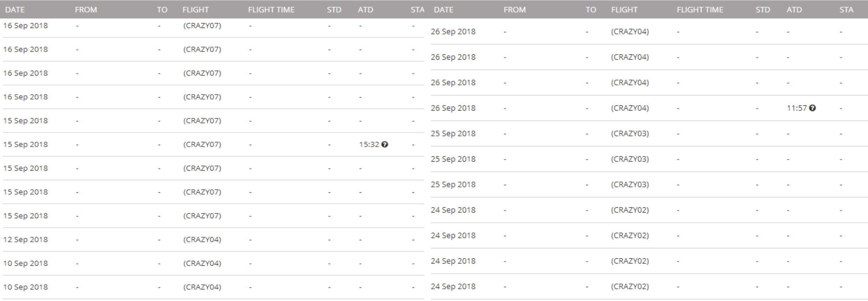The height and width of the screenshot is (301, 868).
Task: Select the STA header in the table with CRAZY07
Action: (417, 10)
